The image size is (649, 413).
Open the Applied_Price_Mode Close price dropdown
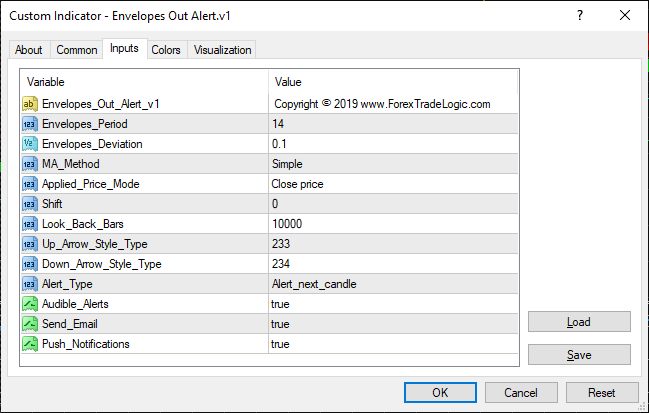click(393, 183)
